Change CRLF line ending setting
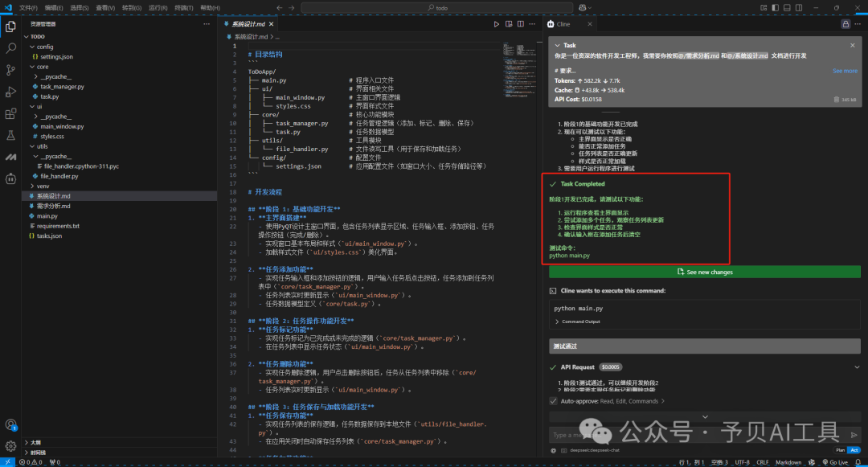The image size is (868, 467). click(762, 462)
